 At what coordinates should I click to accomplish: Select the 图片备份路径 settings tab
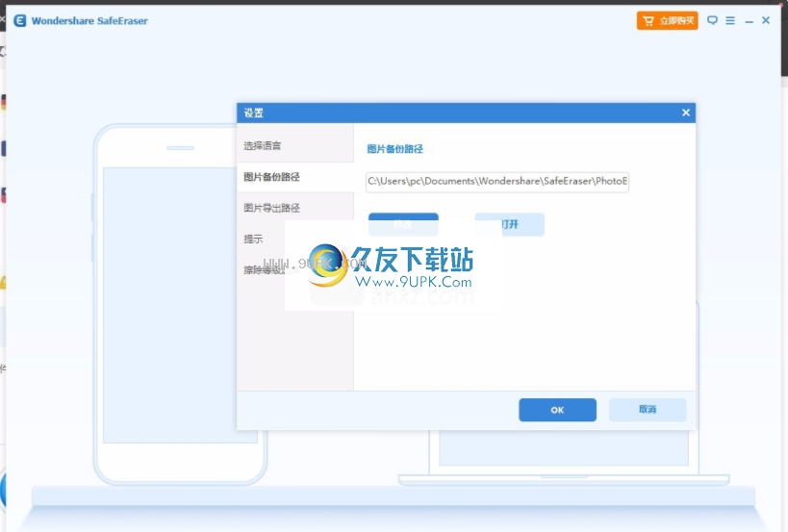(x=295, y=177)
